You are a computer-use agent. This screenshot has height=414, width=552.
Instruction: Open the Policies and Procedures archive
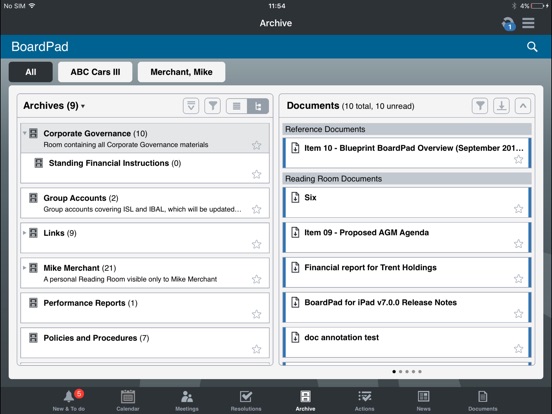point(145,343)
